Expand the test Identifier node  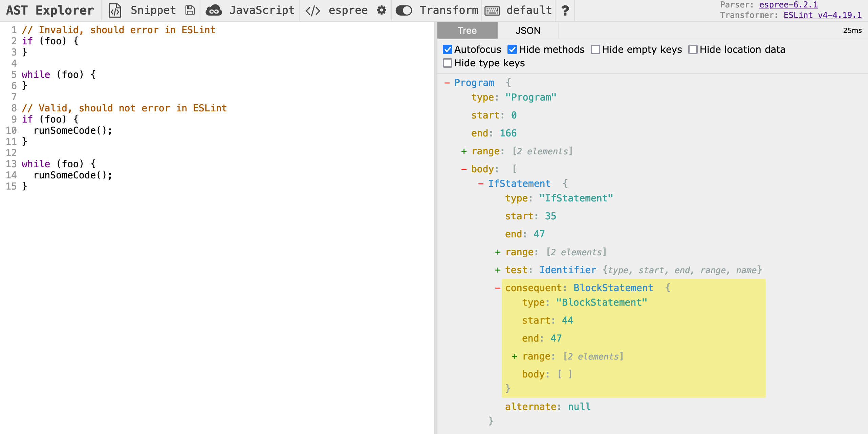coord(498,270)
